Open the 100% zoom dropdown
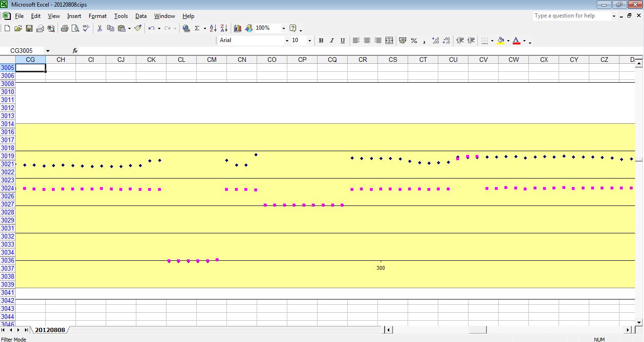Image resolution: width=644 pixels, height=342 pixels. coord(284,28)
